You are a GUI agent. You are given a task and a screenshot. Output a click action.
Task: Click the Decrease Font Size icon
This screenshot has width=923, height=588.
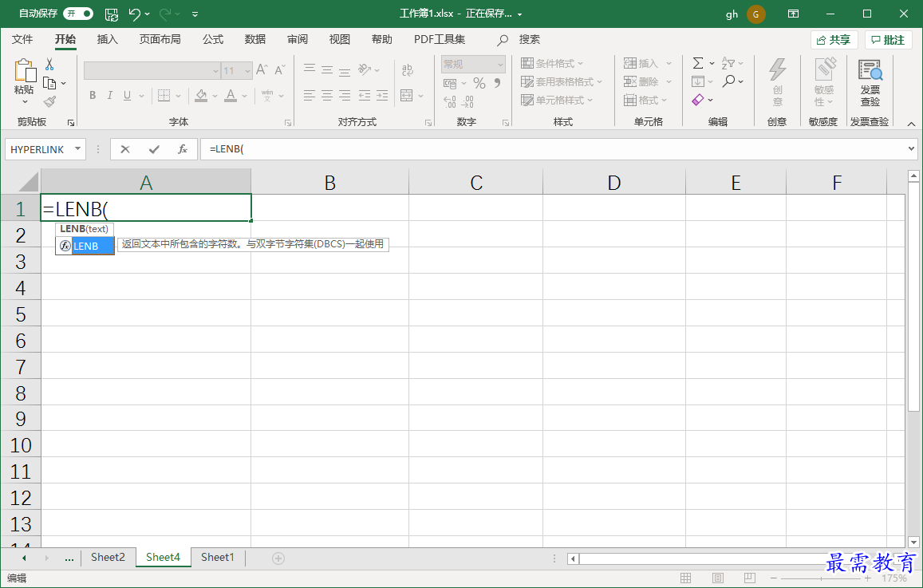[279, 70]
